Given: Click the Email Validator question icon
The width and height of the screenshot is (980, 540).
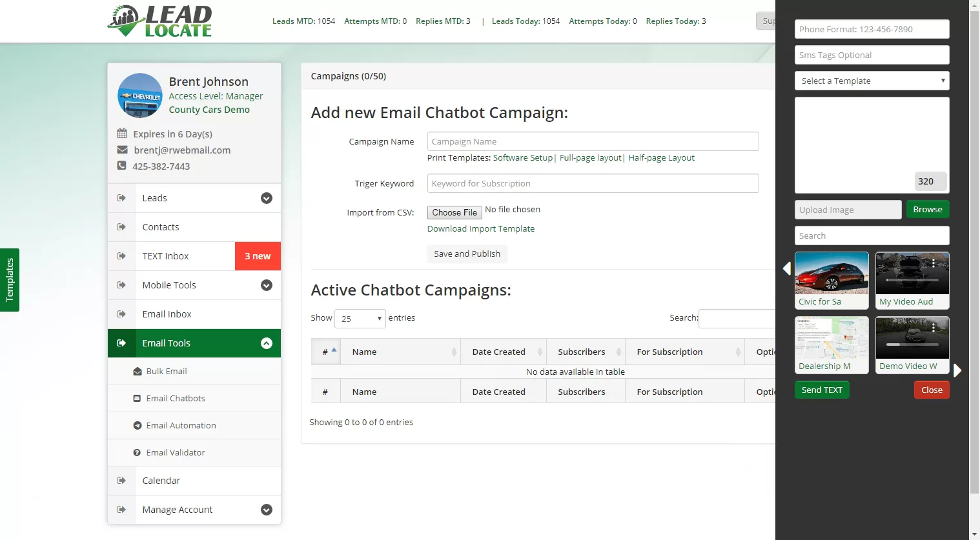Looking at the screenshot, I should 137,453.
